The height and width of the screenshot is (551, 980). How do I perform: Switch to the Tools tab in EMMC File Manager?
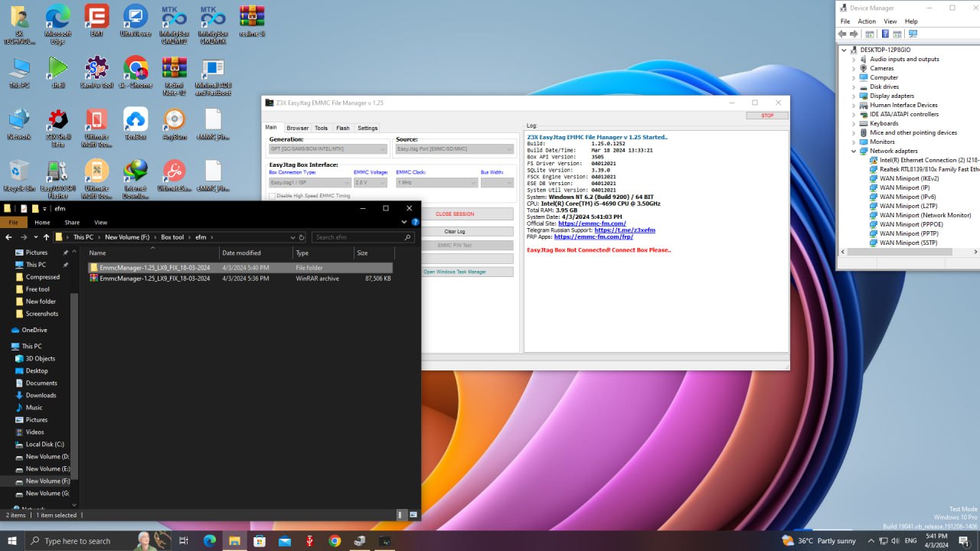pos(322,128)
